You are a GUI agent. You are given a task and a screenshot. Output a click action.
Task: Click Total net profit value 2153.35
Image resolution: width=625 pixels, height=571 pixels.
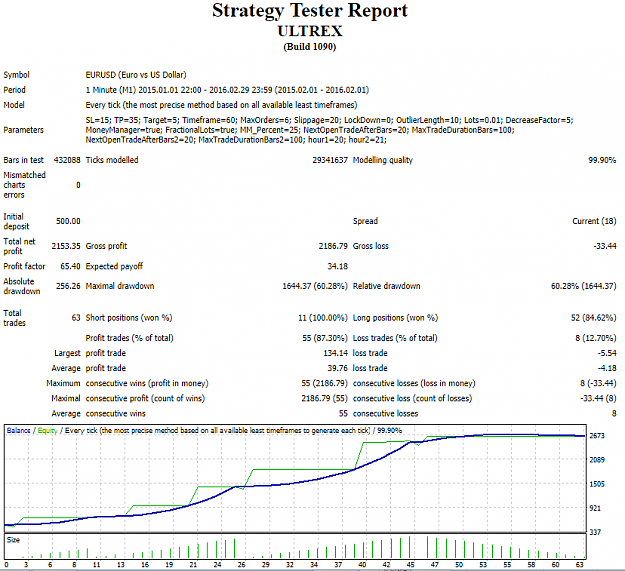click(66, 246)
